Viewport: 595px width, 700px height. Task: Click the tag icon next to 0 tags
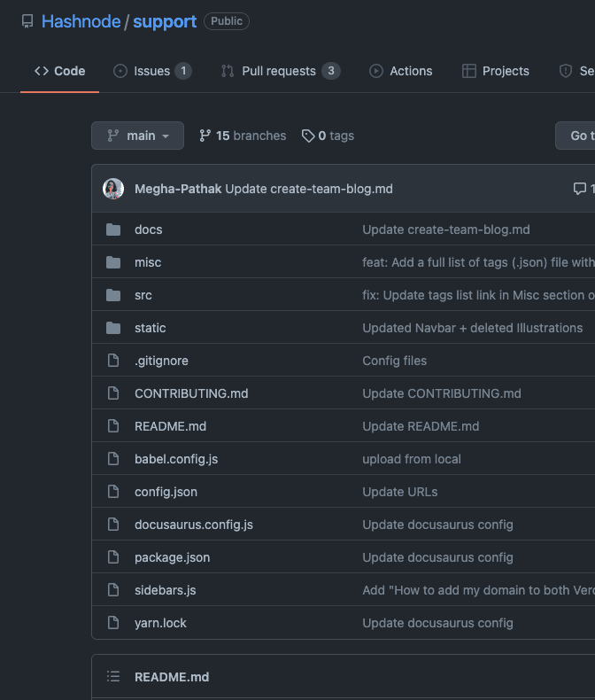click(307, 136)
